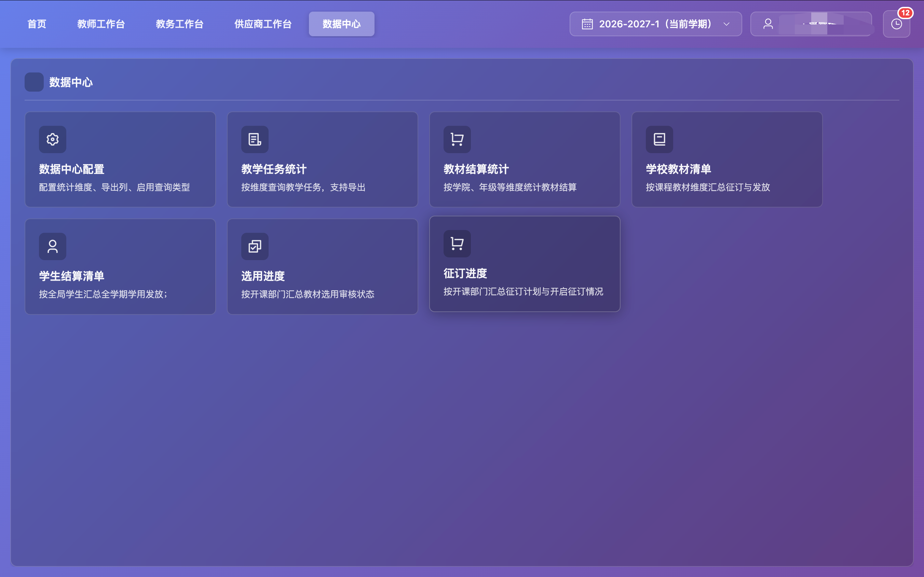Open 学生结算清单 card title
Image resolution: width=924 pixels, height=577 pixels.
72,276
